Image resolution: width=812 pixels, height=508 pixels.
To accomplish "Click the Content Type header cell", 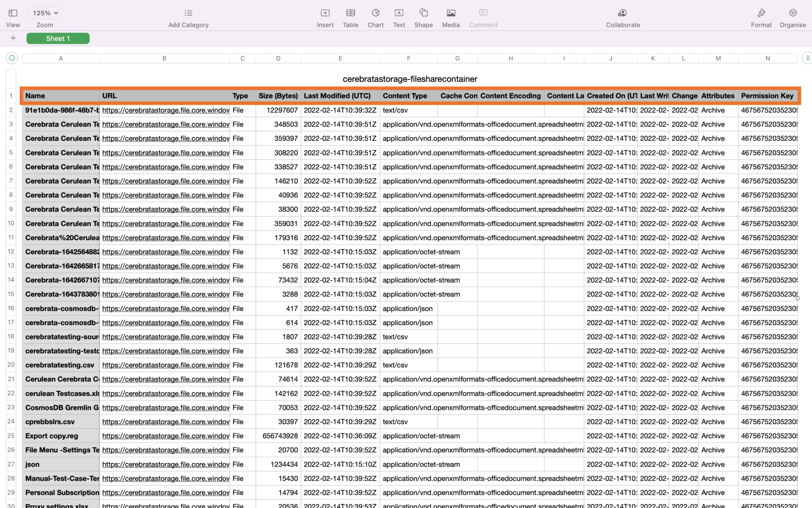I will [408, 96].
